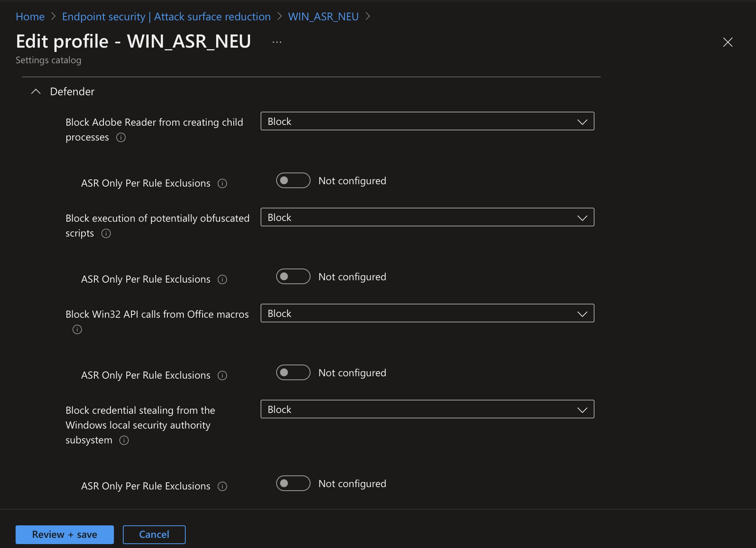
Task: Open dropdown for Block Win32 API calls from Office macros
Action: click(427, 313)
